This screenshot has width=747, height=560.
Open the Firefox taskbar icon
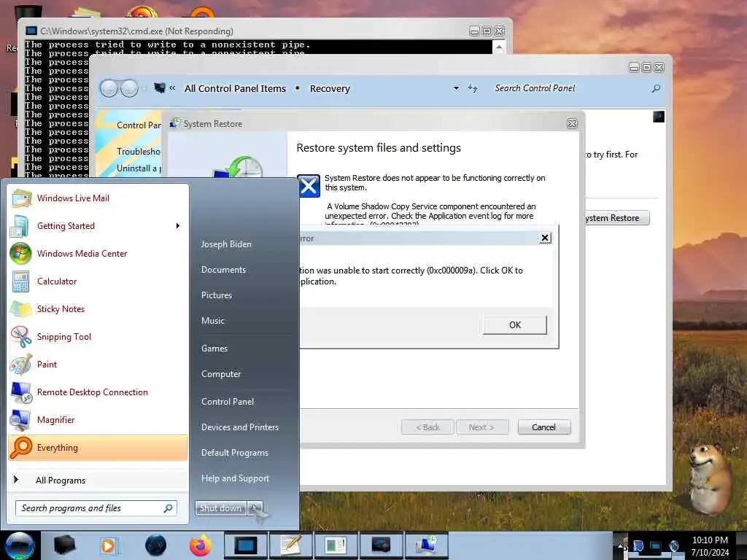200,545
